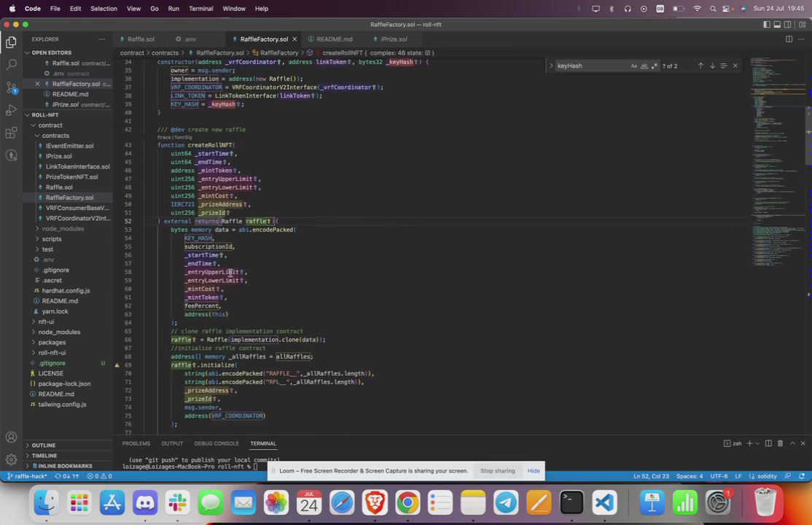Click Ln 52, Col 23 in status bar
This screenshot has width=812, height=525.
651,476
